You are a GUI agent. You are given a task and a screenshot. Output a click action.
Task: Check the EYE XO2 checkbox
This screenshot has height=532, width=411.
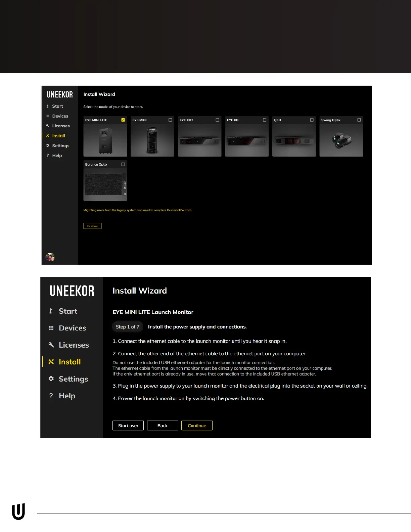[x=218, y=120]
